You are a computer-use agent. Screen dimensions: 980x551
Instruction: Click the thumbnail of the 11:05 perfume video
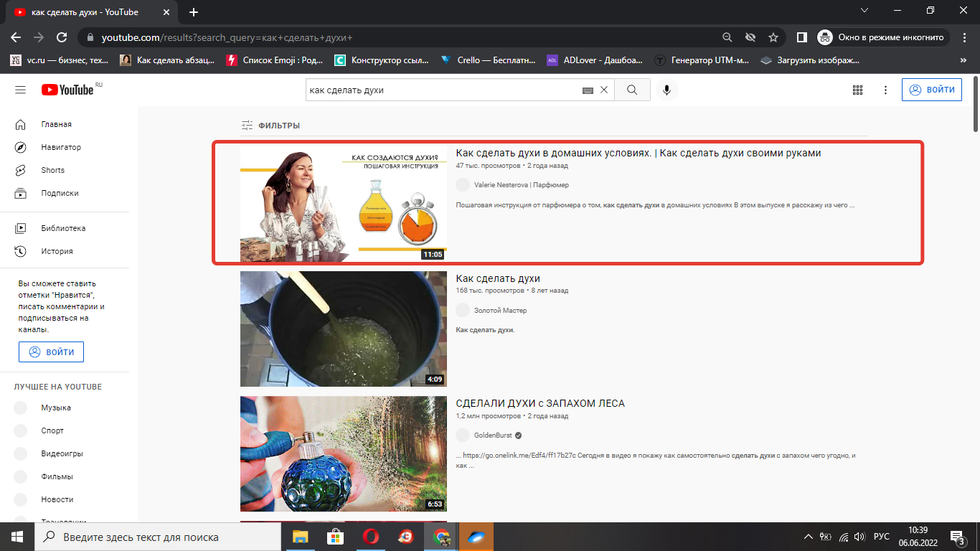344,204
